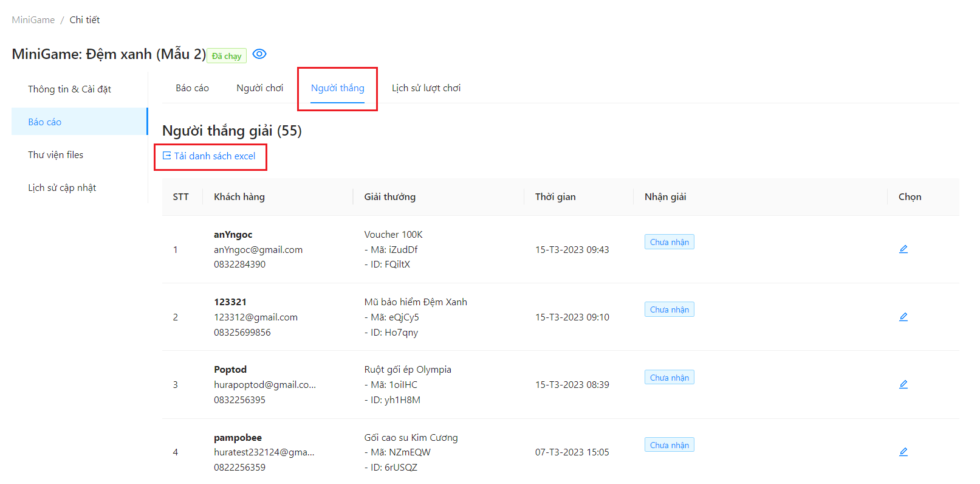Click Chưa nhận status tag for anYngoc
Viewport: 980px width, 484px height.
(x=669, y=242)
